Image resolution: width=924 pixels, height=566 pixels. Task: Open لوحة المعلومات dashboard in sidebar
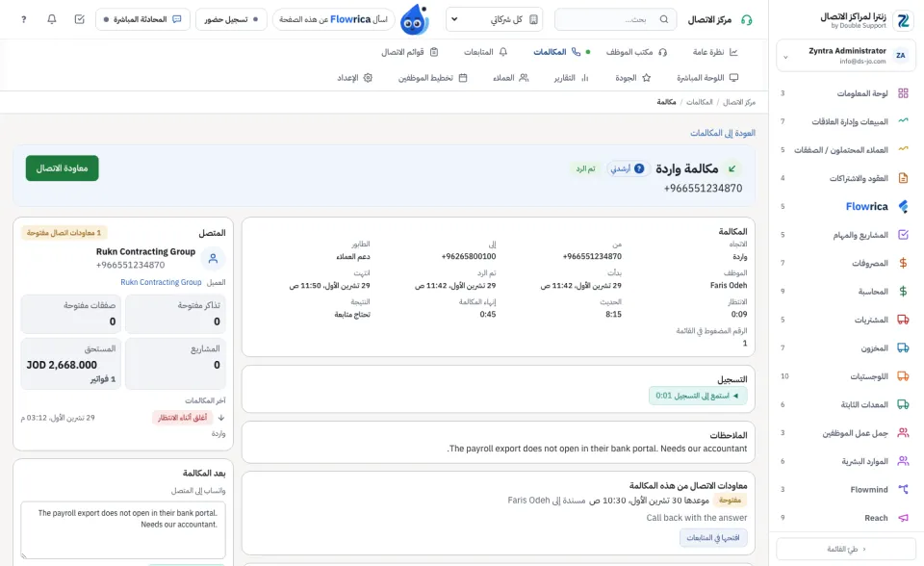pos(846,93)
